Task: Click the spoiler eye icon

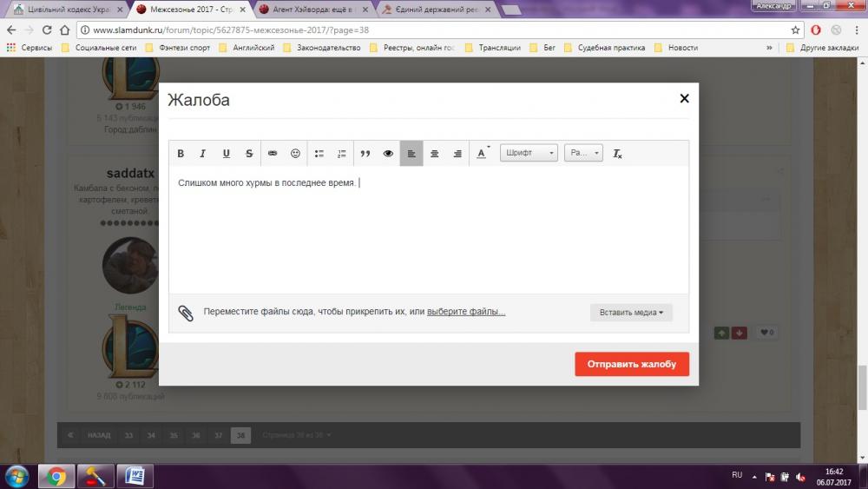Action: tap(388, 154)
